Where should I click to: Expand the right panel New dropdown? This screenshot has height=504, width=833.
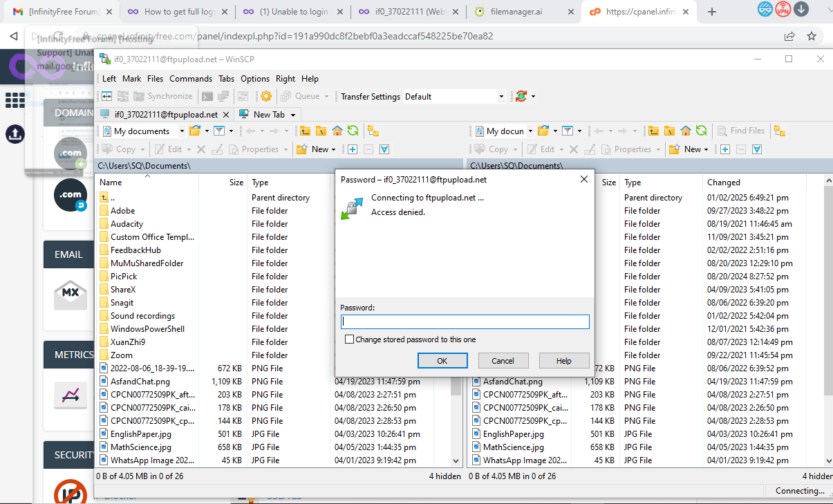coord(706,149)
